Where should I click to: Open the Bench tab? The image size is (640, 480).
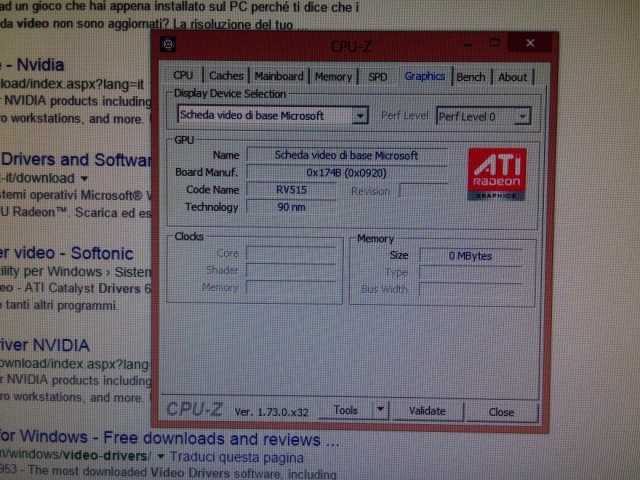(x=471, y=77)
